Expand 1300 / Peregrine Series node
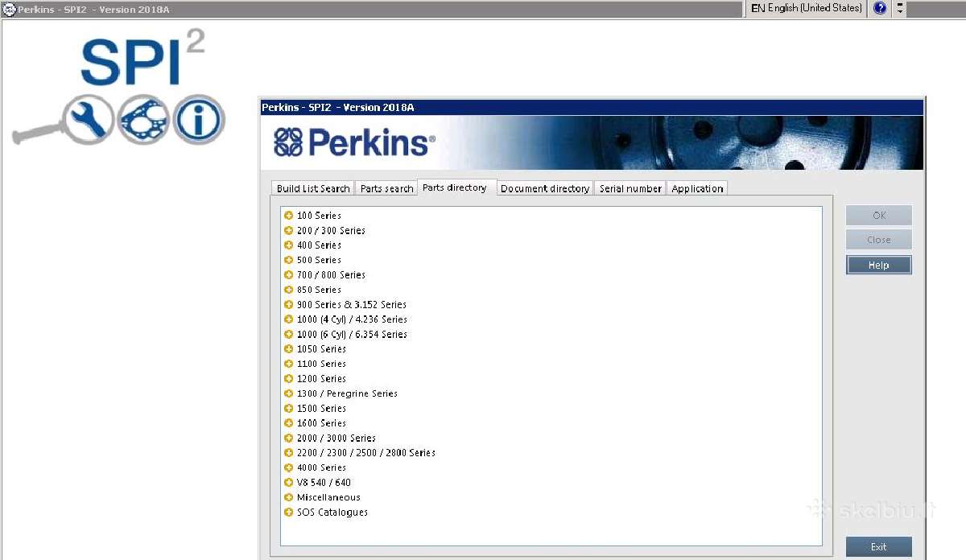966x560 pixels. tap(289, 393)
